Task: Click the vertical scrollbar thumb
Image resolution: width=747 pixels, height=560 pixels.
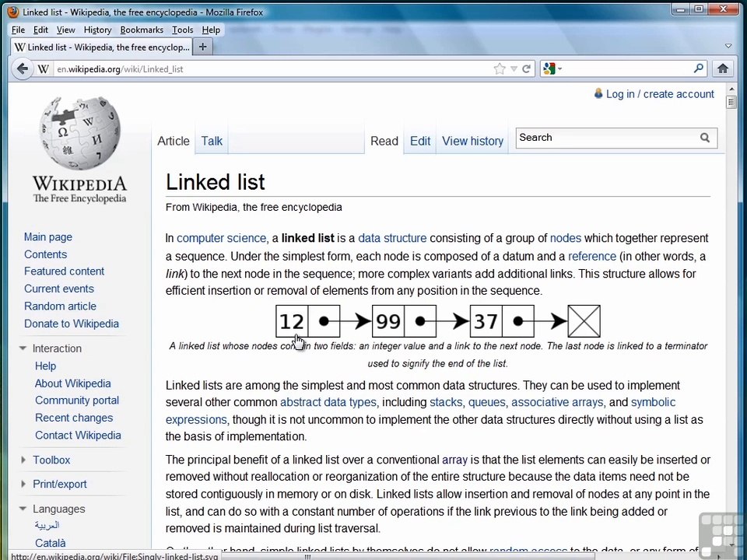Action: [x=731, y=102]
